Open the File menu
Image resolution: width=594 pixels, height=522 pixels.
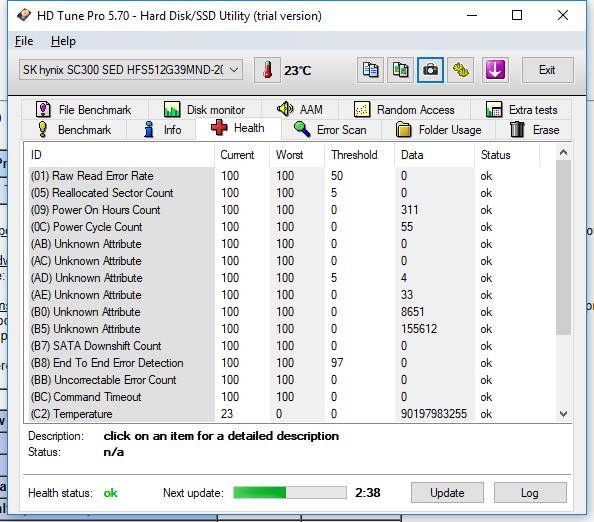(x=24, y=41)
